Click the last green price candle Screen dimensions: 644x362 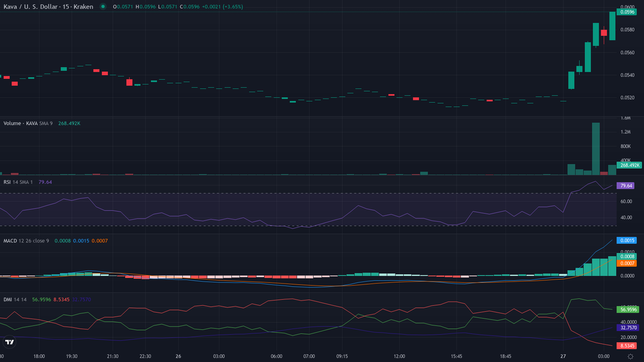pyautogui.click(x=612, y=26)
